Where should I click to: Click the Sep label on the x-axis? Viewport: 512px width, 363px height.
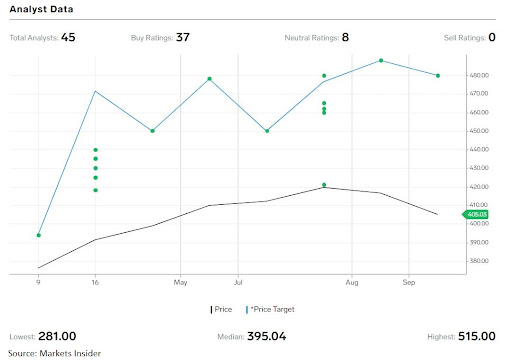409,282
